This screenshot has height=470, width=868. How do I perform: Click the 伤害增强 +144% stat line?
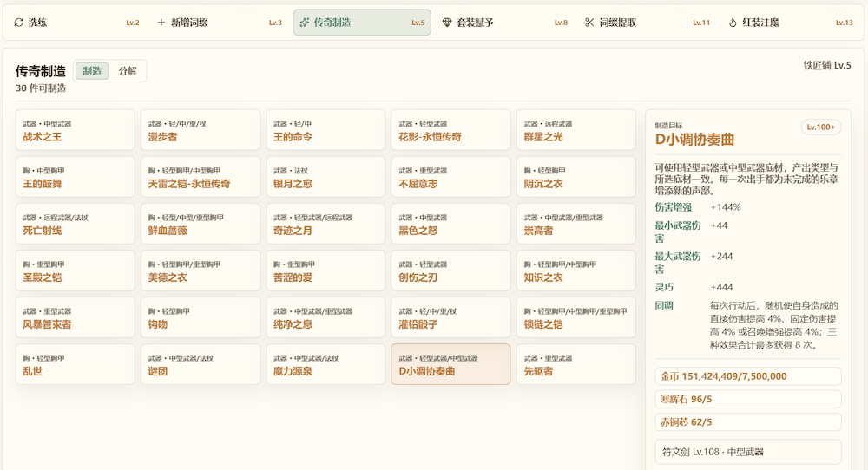[x=748, y=207]
